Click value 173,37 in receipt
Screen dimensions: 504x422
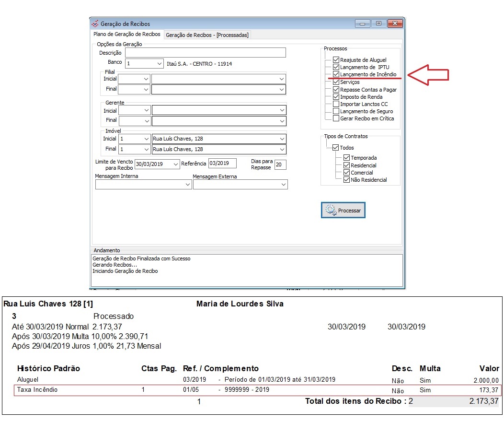(x=488, y=390)
